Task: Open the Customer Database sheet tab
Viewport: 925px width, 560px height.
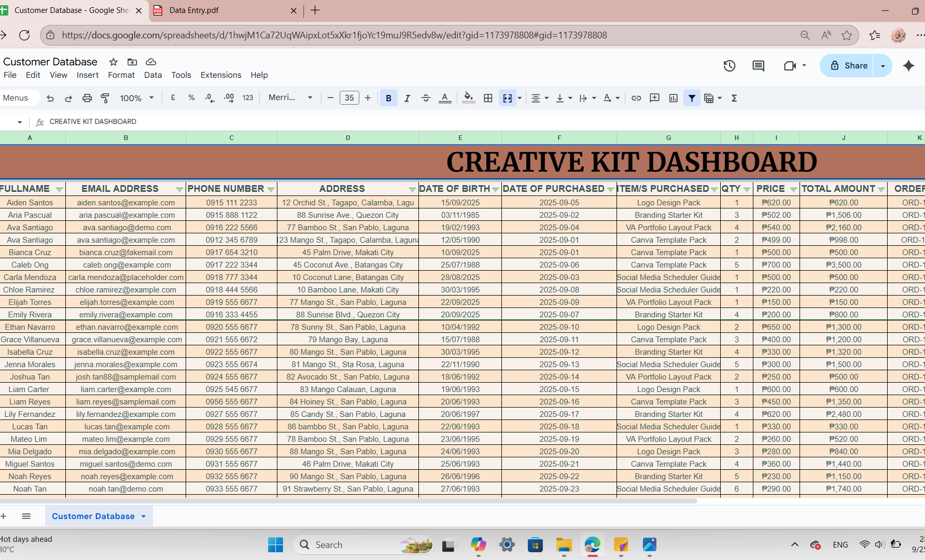Action: pyautogui.click(x=93, y=516)
